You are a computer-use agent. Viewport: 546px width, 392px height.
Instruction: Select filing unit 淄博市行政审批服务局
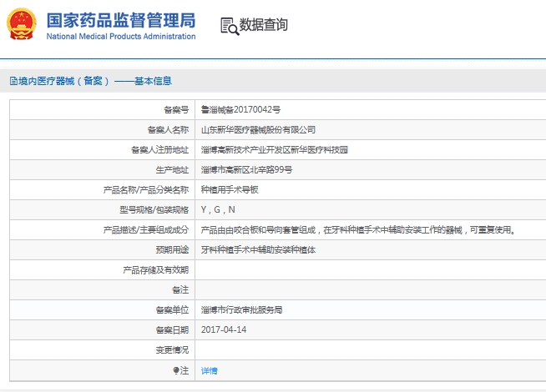pyautogui.click(x=241, y=309)
